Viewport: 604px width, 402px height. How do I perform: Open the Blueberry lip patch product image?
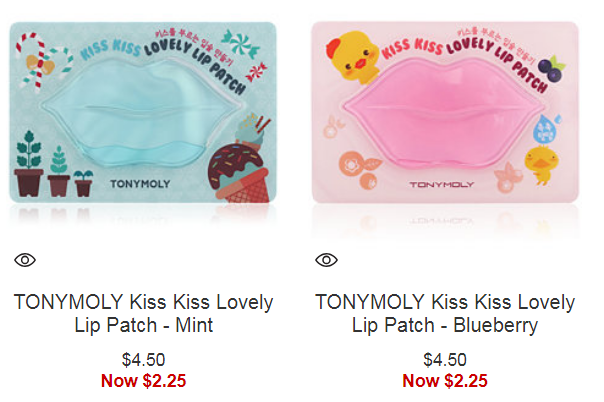445,112
